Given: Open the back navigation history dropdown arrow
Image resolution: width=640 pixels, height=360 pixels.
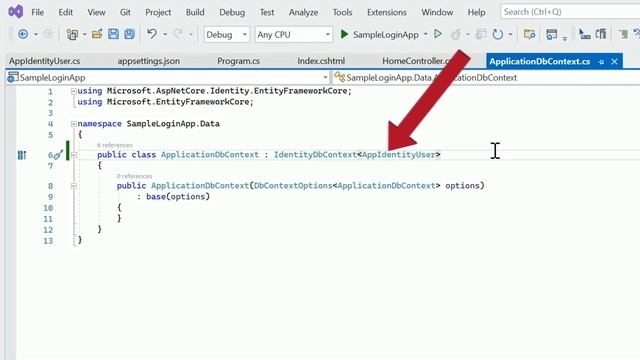Looking at the screenshot, I should 36,34.
